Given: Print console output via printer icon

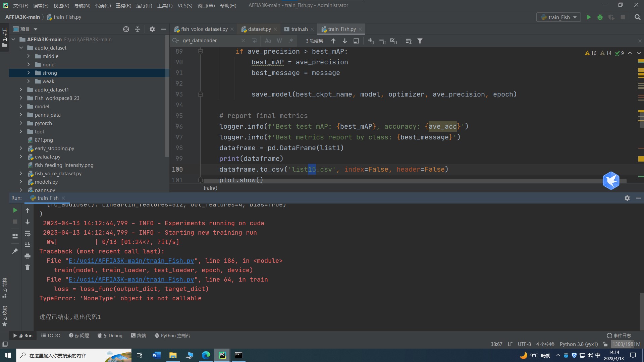Looking at the screenshot, I should pyautogui.click(x=28, y=256).
